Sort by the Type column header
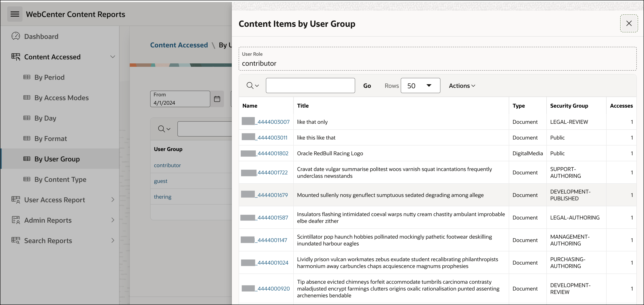This screenshot has height=305, width=644. coord(519,106)
